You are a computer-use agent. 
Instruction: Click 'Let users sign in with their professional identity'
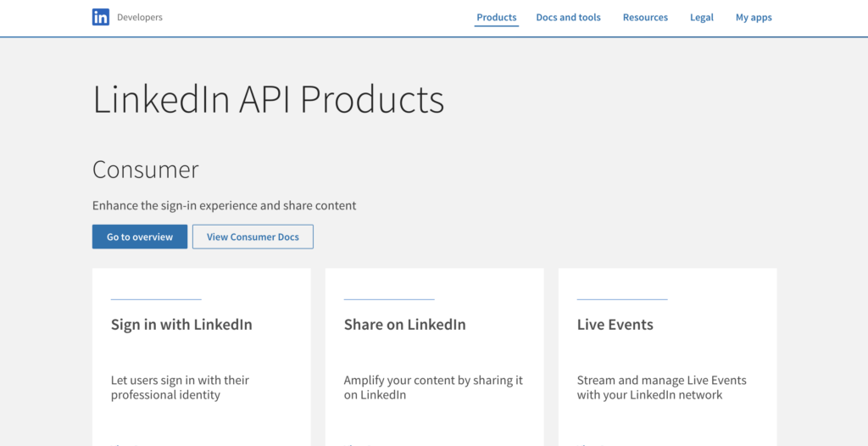click(x=180, y=387)
